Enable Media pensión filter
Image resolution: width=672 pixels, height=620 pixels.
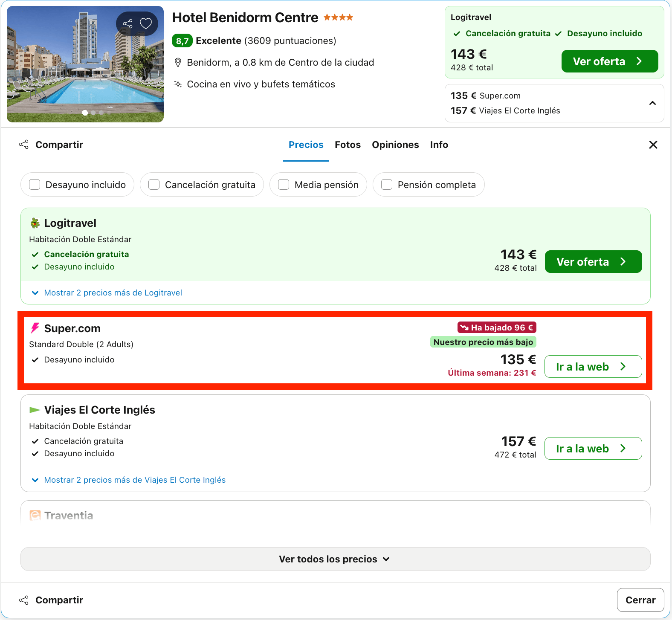pyautogui.click(x=284, y=185)
